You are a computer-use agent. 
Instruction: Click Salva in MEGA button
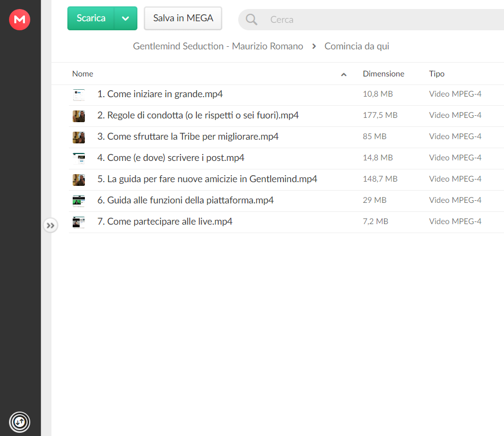[x=183, y=19]
